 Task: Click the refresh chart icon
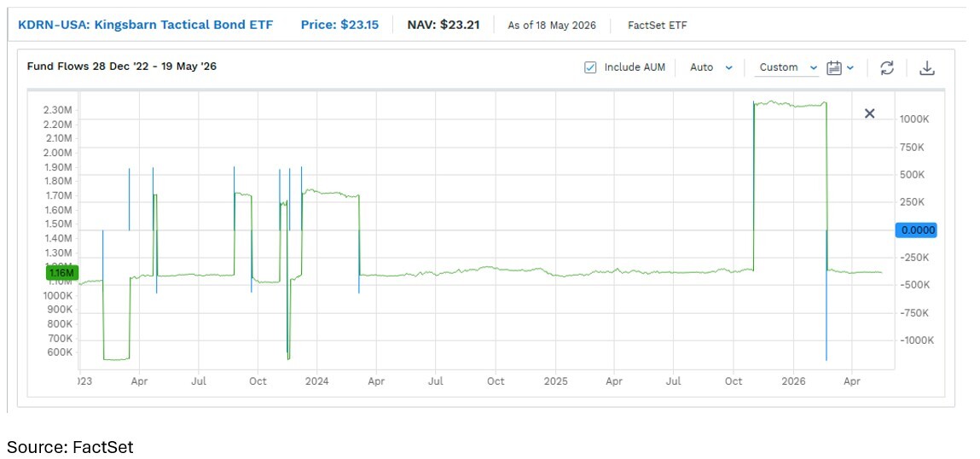(887, 67)
